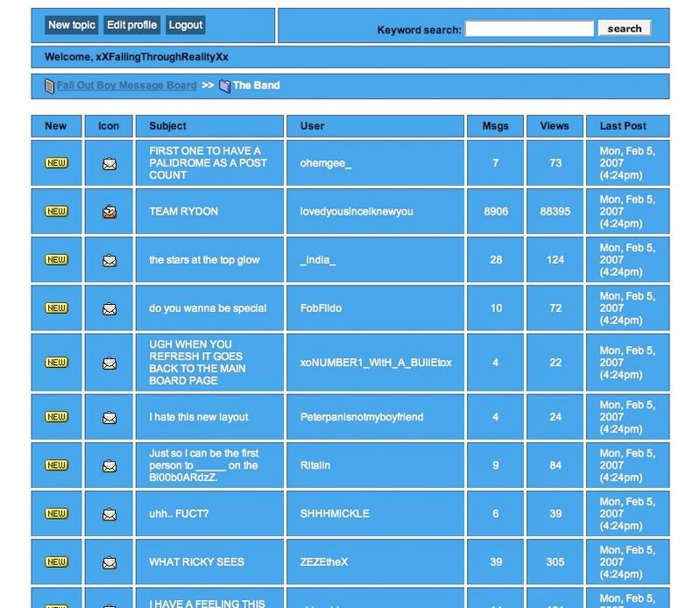The width and height of the screenshot is (700, 608).
Task: Open topic Just so I can be the first person
Action: [203, 465]
